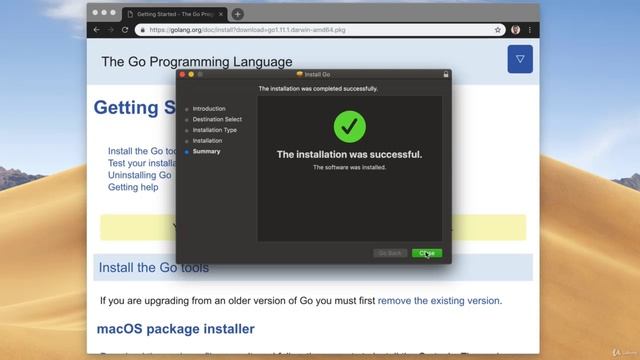Select the Getting Started browser tab
This screenshot has height=360, width=640.
pyautogui.click(x=175, y=14)
